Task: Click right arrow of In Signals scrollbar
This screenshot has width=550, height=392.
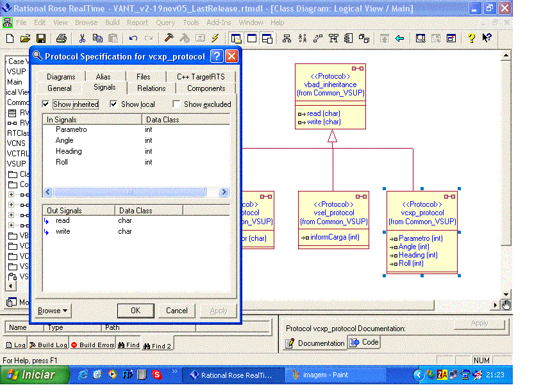Action: 224,192
